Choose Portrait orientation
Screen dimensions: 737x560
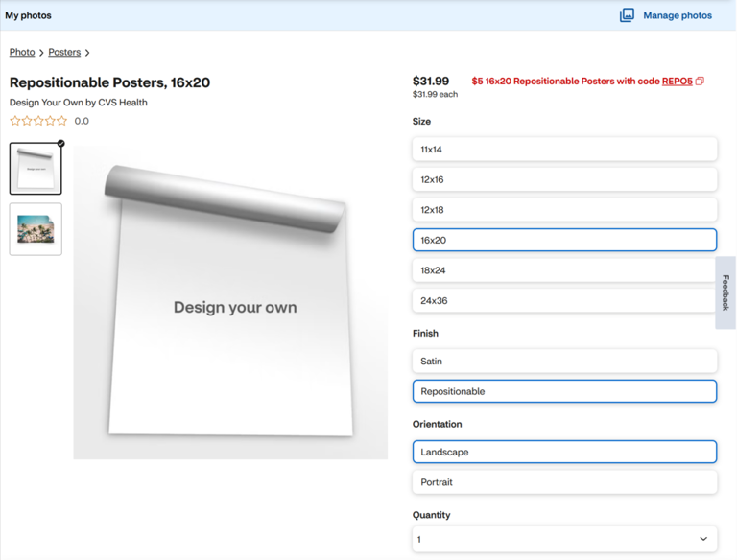564,482
